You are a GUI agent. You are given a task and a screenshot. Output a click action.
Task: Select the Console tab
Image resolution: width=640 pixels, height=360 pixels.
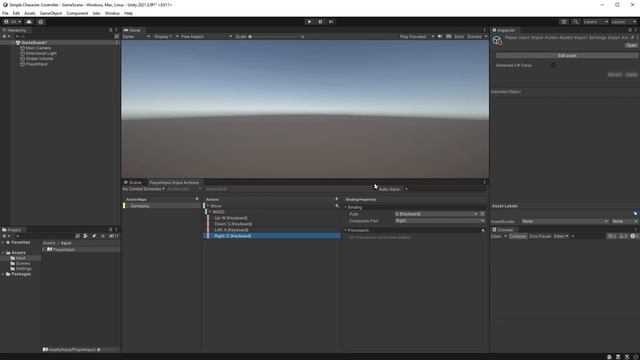point(503,230)
